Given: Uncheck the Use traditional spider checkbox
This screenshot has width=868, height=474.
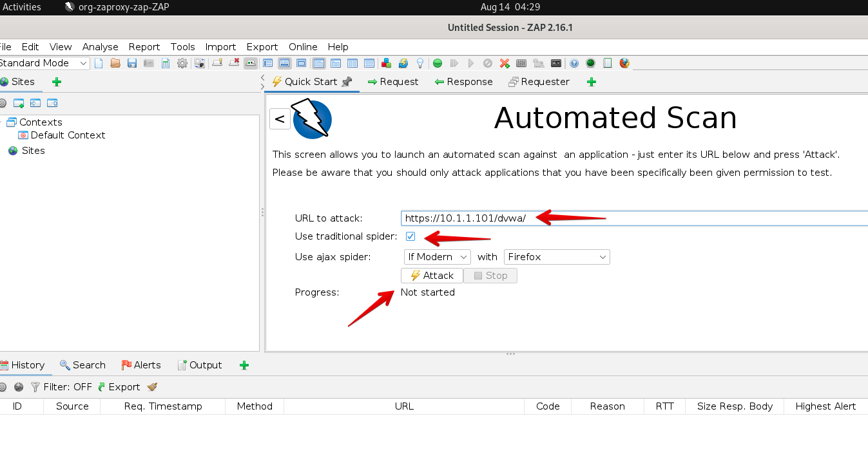Looking at the screenshot, I should pos(410,236).
